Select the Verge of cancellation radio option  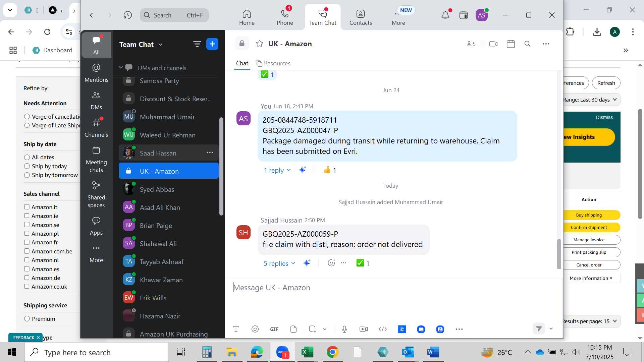(x=27, y=117)
